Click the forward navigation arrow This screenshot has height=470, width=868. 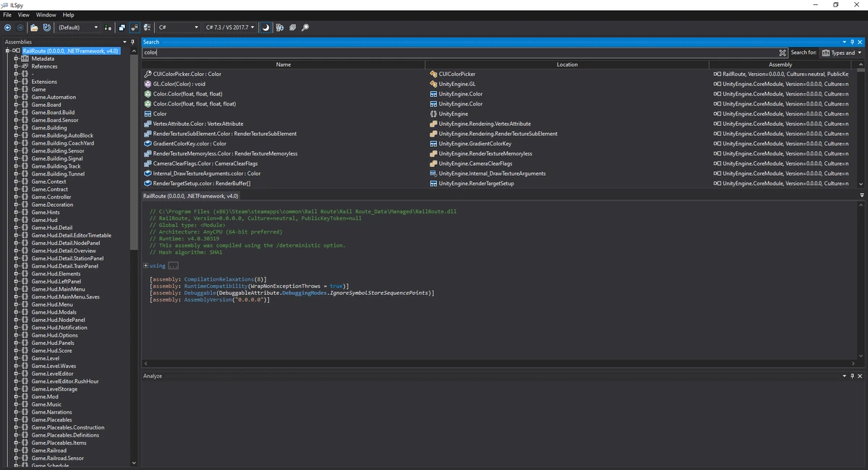click(20, 27)
